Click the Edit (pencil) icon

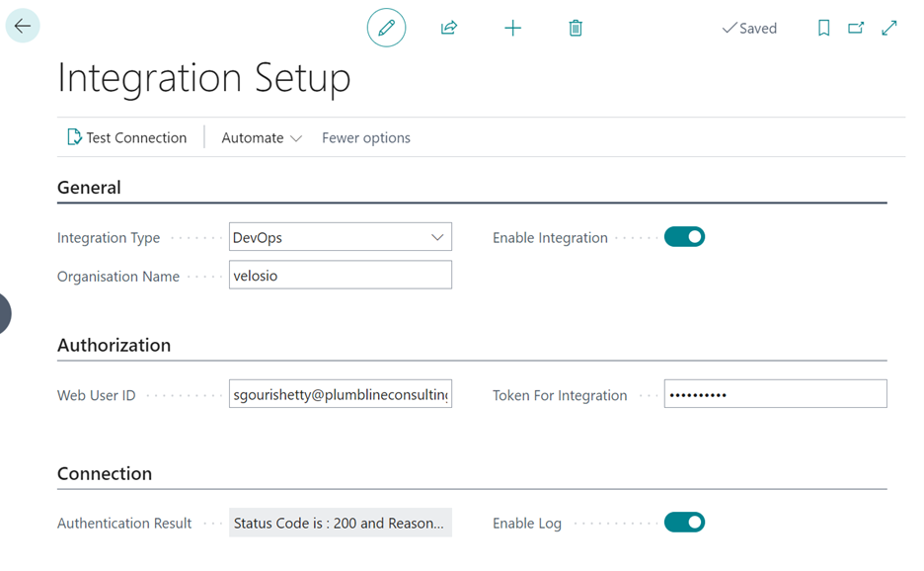pos(386,28)
